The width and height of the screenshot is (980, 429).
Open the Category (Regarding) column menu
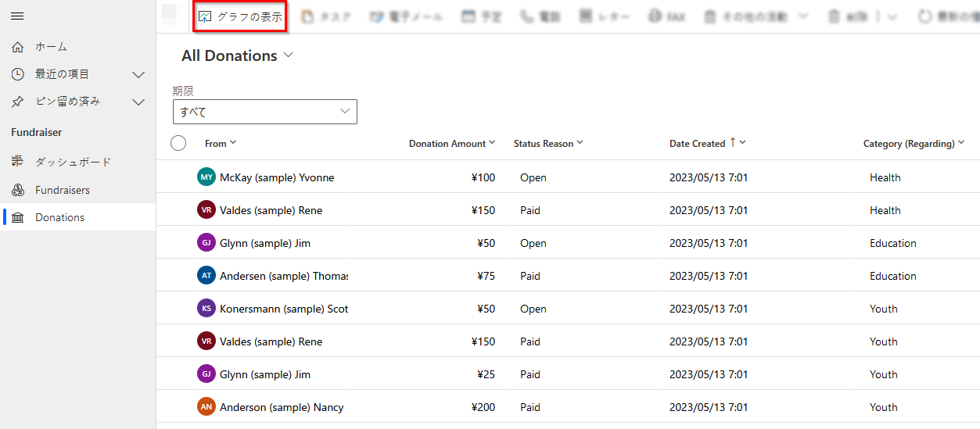[914, 143]
